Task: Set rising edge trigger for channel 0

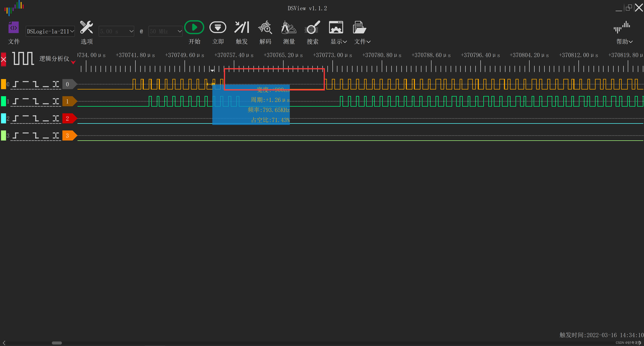Action: click(x=15, y=84)
